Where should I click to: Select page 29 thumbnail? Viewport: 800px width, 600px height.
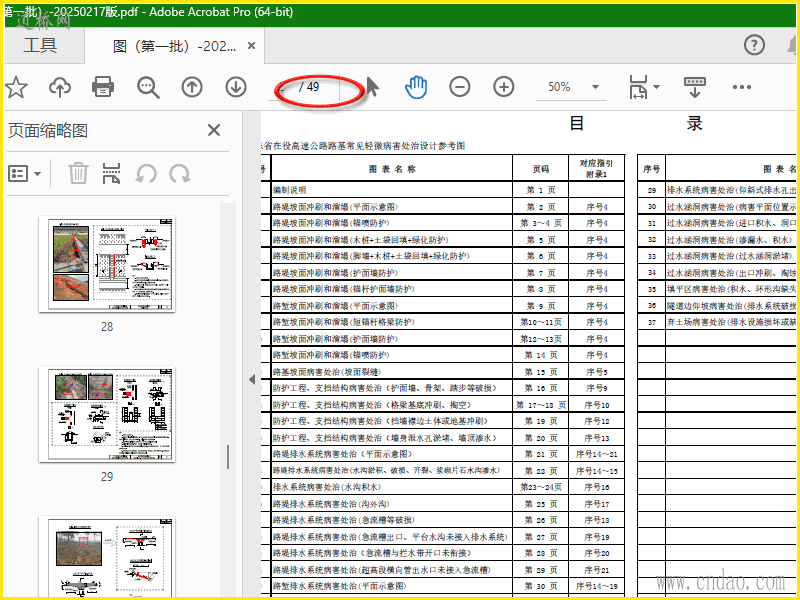click(x=107, y=414)
